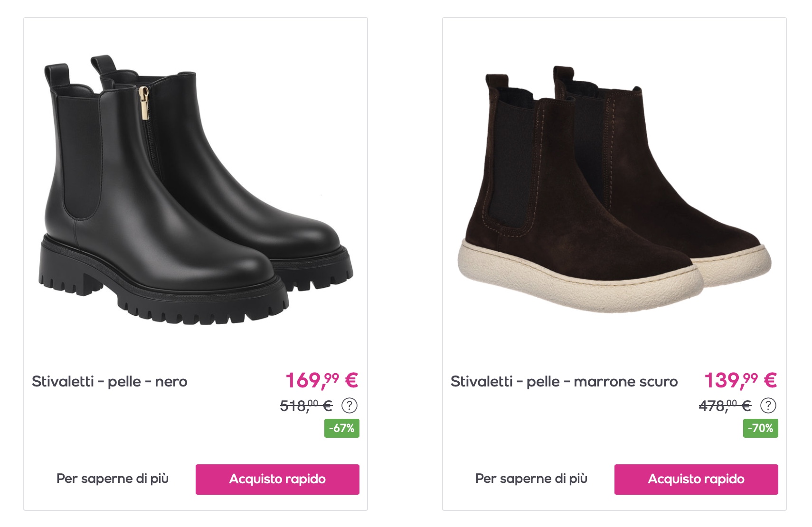The height and width of the screenshot is (527, 812).
Task: Open the black leather Chelsea boots image
Action: 196,190
